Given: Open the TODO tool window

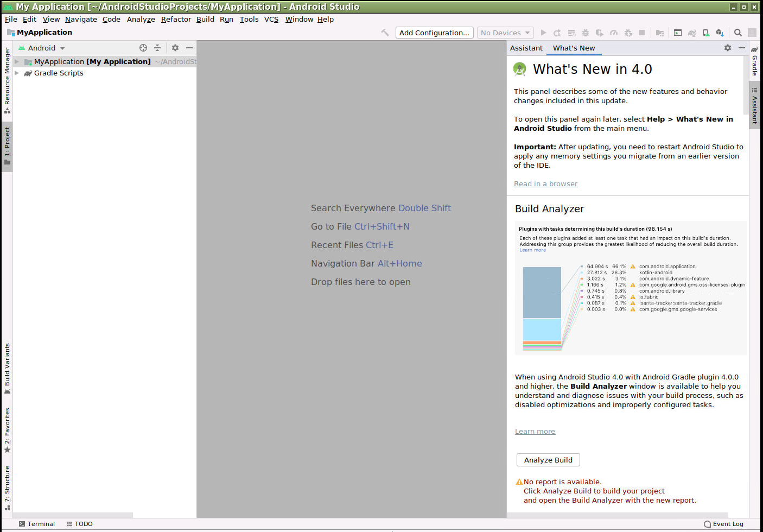Looking at the screenshot, I should click(79, 524).
